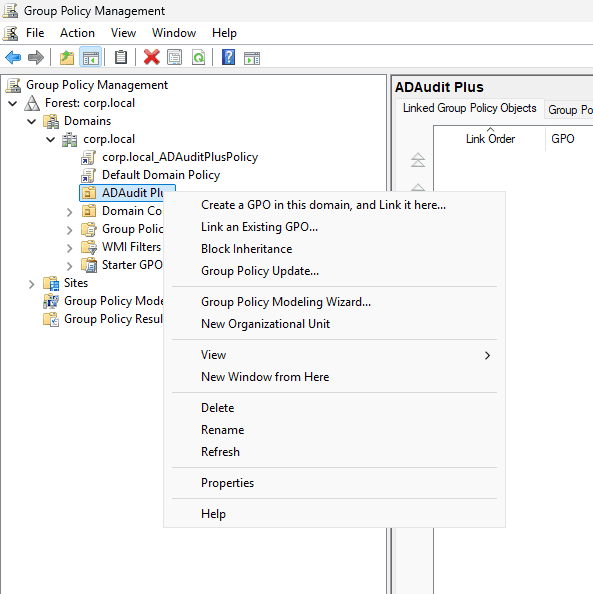Click the Back arrow toolbar icon

13,58
